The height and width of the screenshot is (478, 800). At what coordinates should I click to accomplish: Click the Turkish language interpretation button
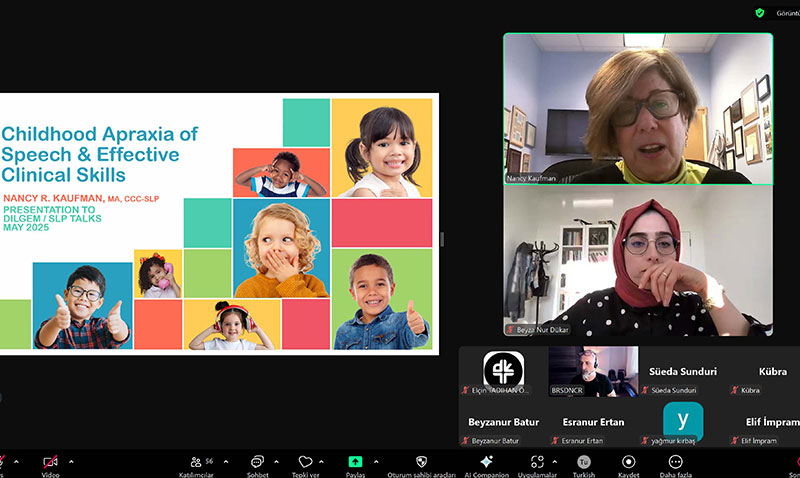(584, 462)
